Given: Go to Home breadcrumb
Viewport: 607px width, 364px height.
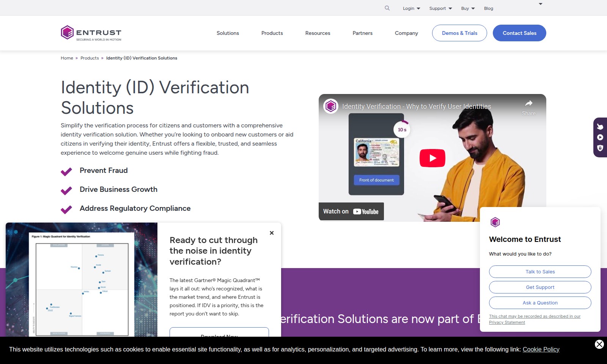Looking at the screenshot, I should (x=67, y=58).
